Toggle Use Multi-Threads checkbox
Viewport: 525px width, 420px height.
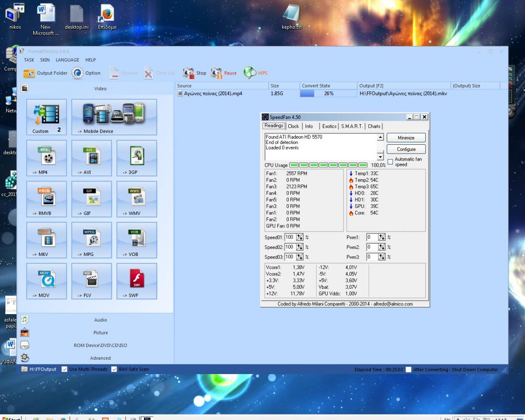[64, 369]
